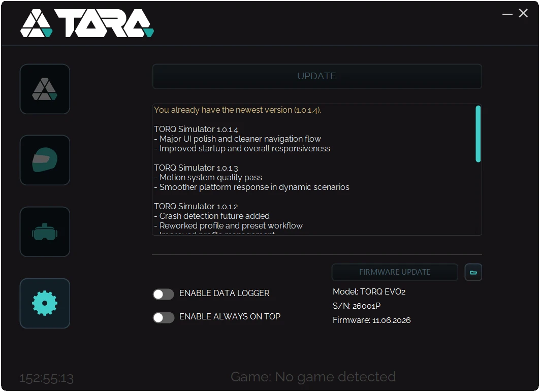Screen dimensions: 540x392
Task: Click the 'TORQ Simulator 1.0.1.3' heading
Action: 196,168
